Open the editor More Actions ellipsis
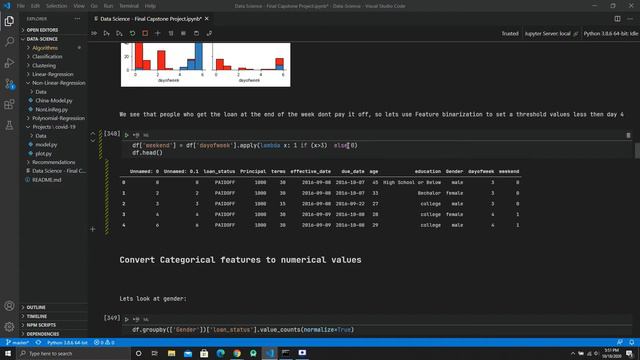 tap(630, 19)
